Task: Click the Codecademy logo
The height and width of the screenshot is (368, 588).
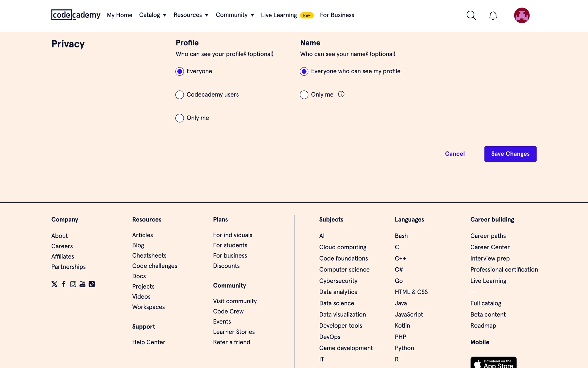Action: click(x=76, y=15)
